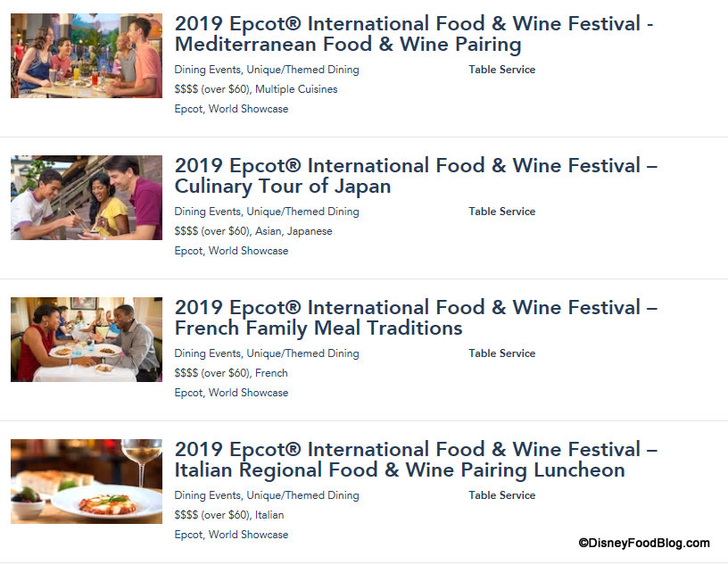Screen dimensions: 728x565
Task: Click Table Service label for Japan tour
Action: pyautogui.click(x=502, y=212)
